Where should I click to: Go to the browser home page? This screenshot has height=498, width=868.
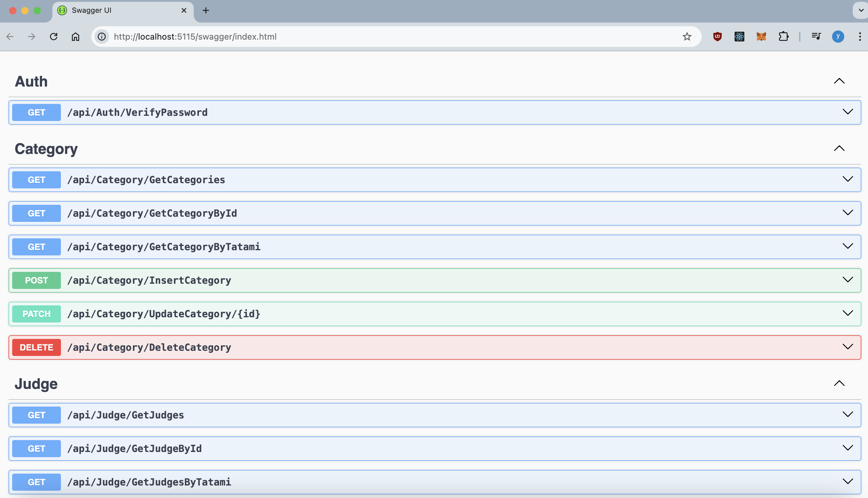pos(76,37)
